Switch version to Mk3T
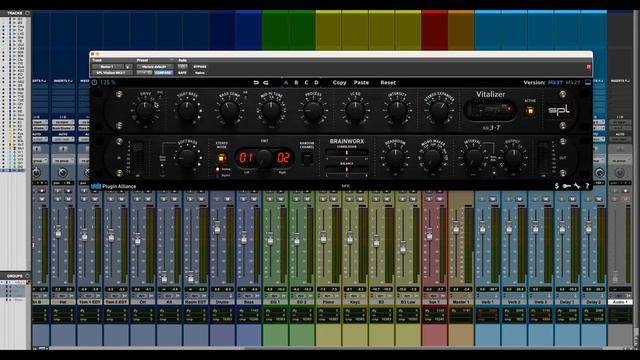 coord(555,82)
